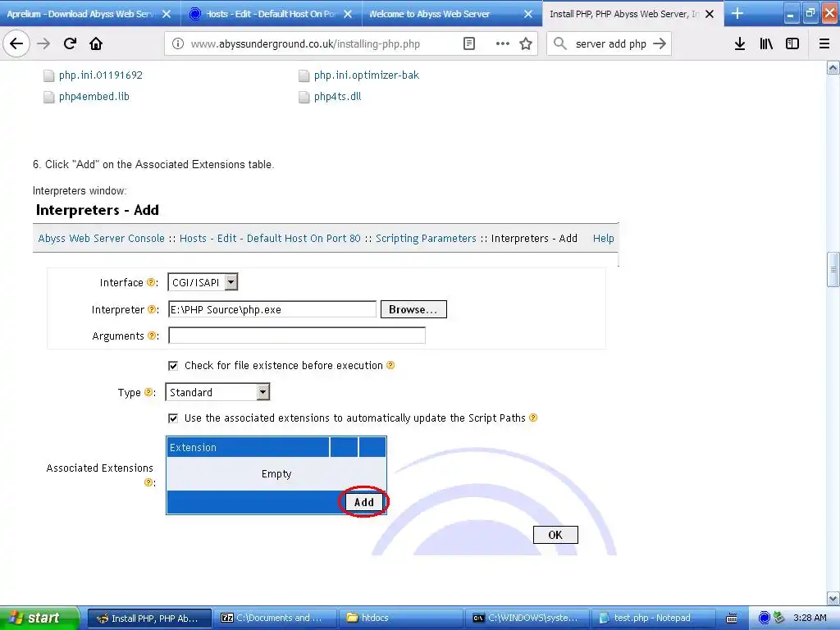The height and width of the screenshot is (630, 840).
Task: Open the Scripting Parameters breadcrumb link
Action: coord(426,239)
